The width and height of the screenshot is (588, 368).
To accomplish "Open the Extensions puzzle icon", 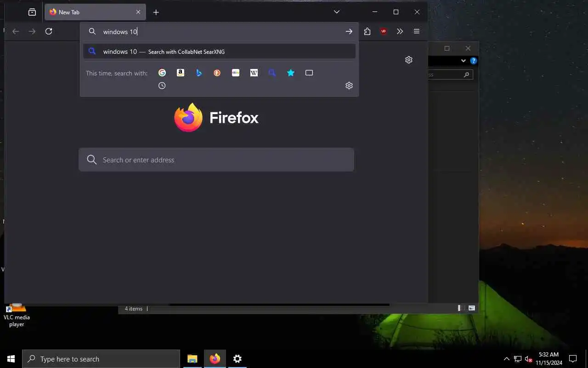I will [x=367, y=31].
